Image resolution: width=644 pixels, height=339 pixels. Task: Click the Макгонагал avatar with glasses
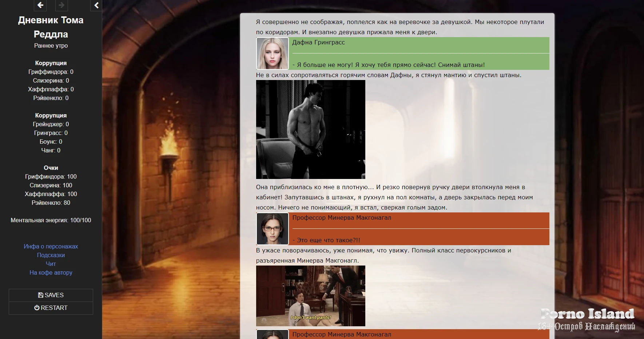coord(272,229)
